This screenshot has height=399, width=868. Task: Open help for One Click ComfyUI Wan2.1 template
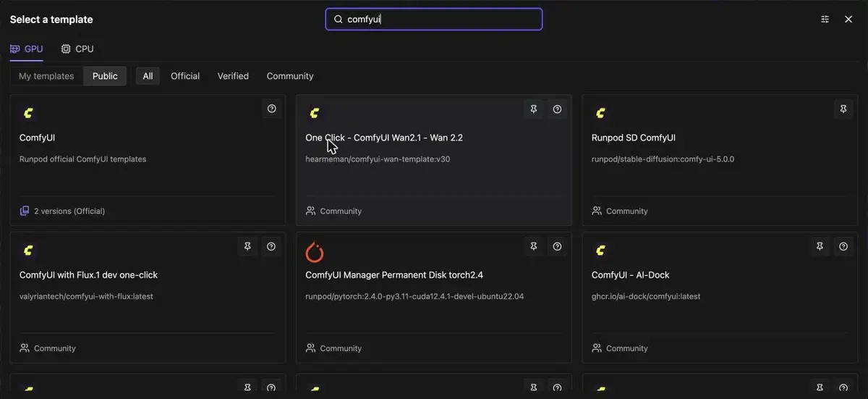(557, 109)
